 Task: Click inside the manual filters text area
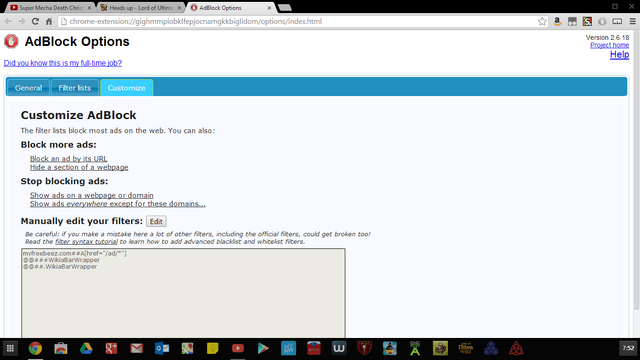point(183,293)
